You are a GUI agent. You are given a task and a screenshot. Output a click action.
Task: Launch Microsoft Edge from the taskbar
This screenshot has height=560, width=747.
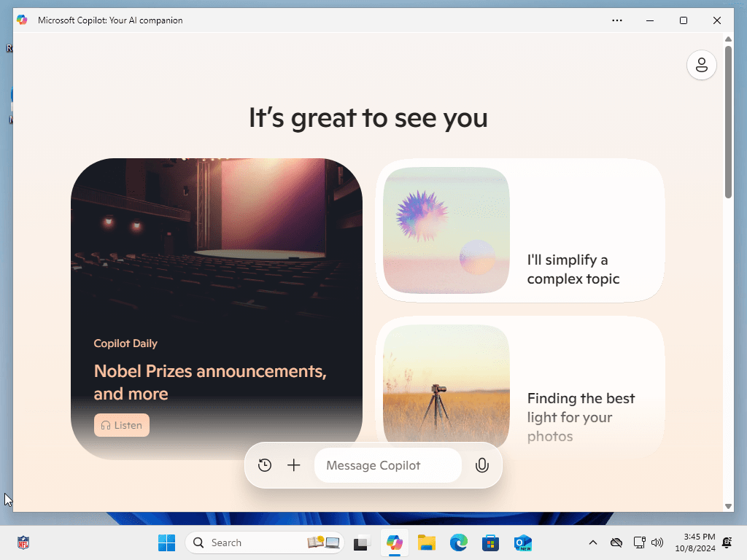click(458, 542)
